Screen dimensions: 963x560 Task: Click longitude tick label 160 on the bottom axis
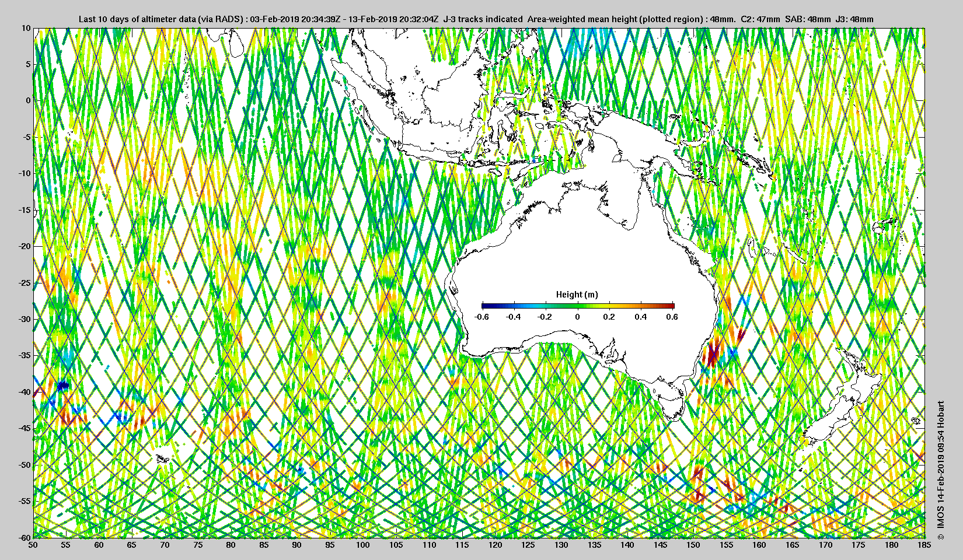coord(759,545)
